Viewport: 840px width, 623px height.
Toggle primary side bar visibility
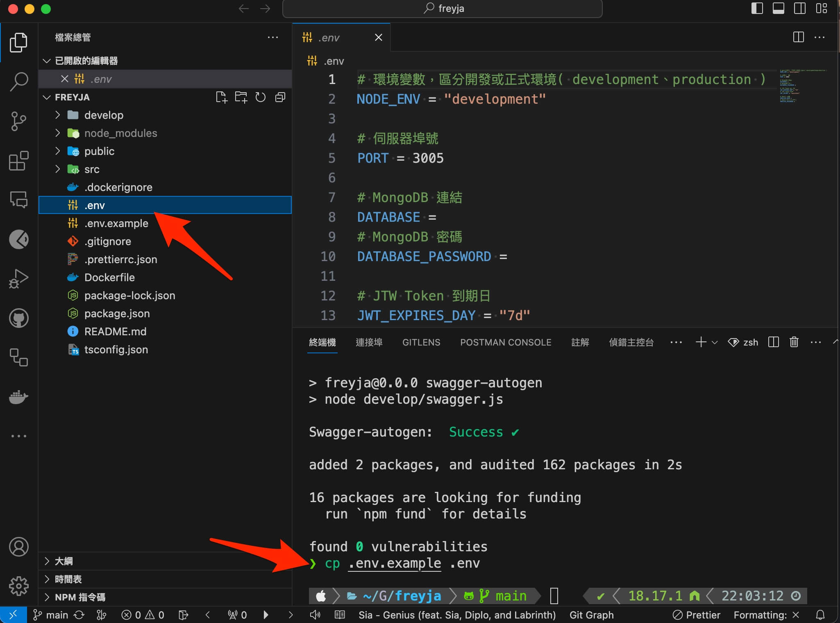pos(757,8)
